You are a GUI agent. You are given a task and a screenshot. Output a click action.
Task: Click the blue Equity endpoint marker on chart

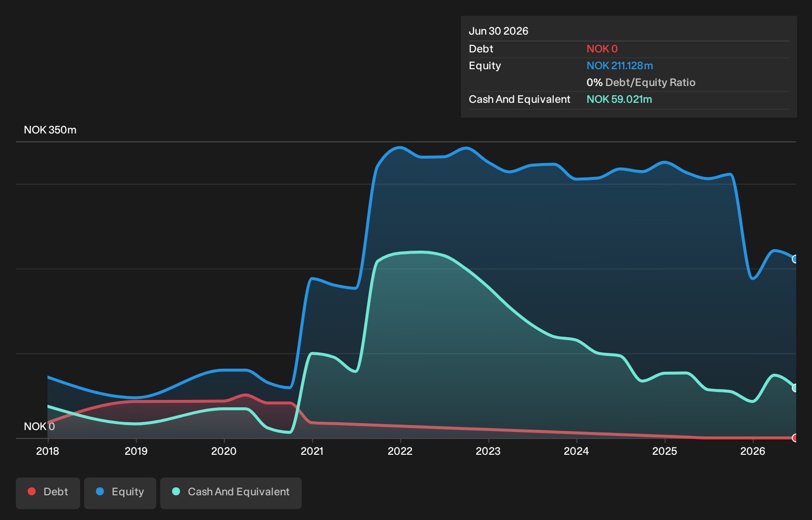tap(795, 259)
